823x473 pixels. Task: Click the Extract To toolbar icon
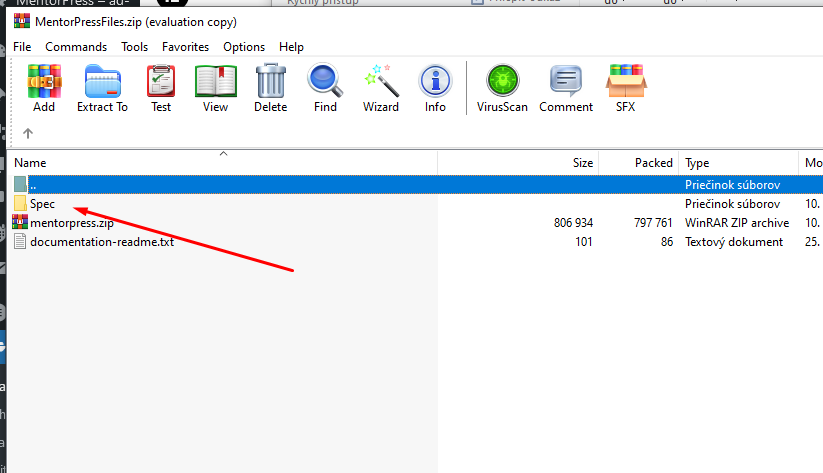[x=102, y=88]
